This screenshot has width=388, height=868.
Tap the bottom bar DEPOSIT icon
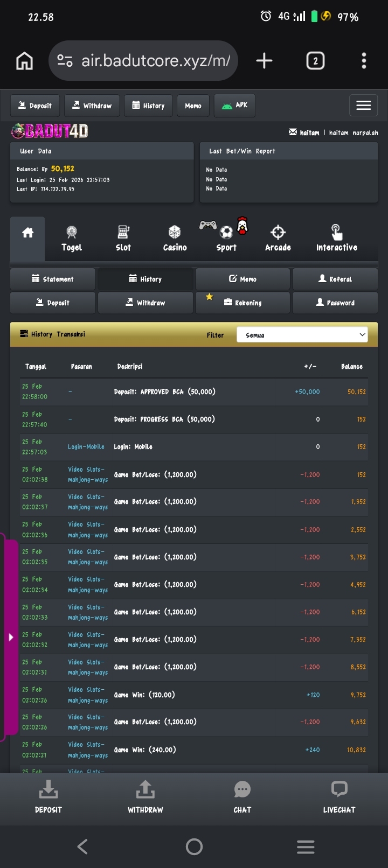tap(48, 797)
